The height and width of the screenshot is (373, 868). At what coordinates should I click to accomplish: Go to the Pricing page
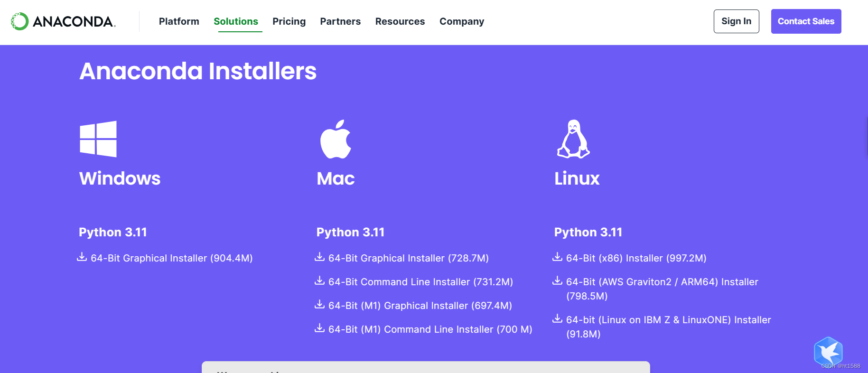(289, 21)
